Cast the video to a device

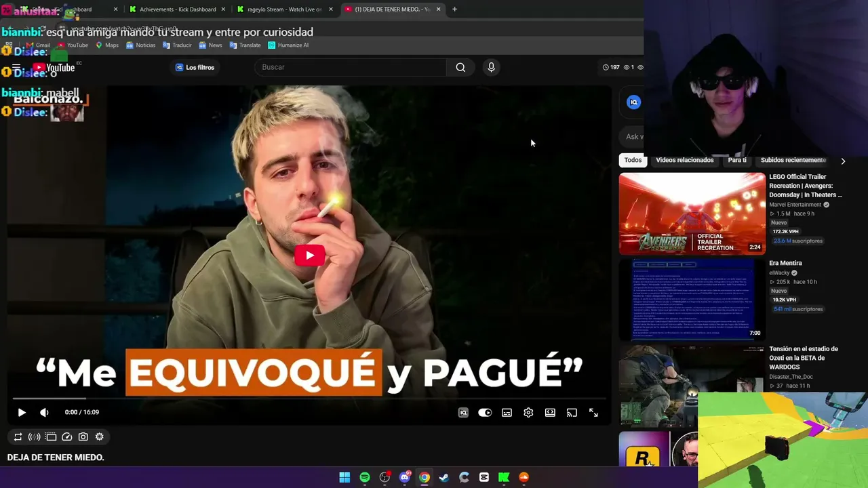tap(572, 412)
